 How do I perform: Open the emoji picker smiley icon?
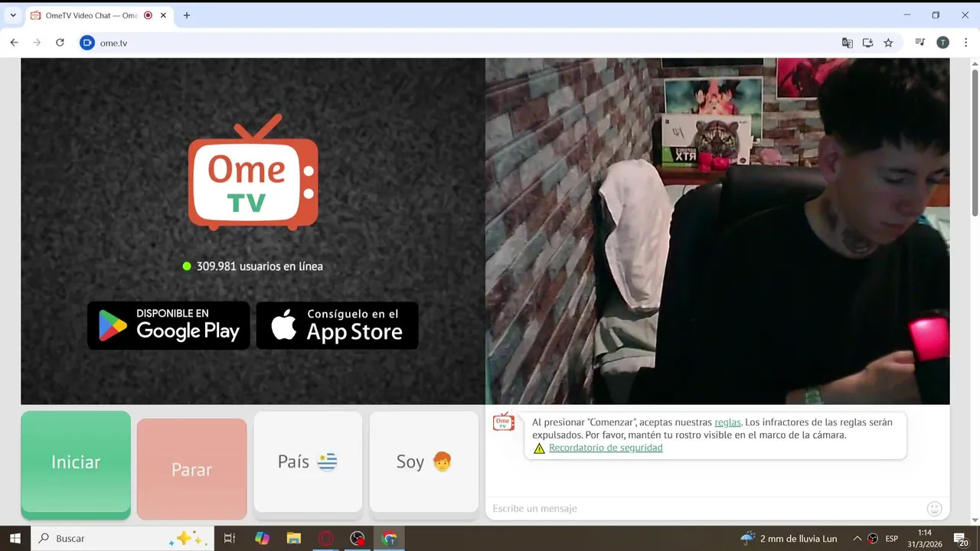(x=934, y=508)
